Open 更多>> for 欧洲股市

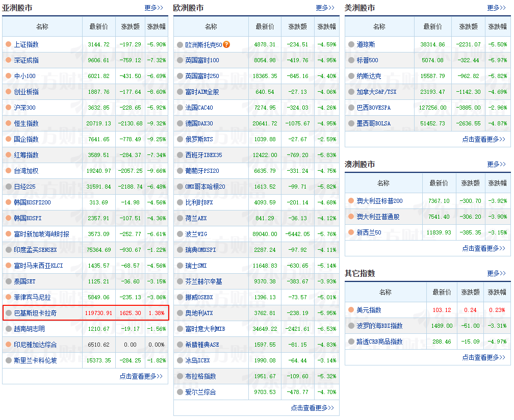click(x=325, y=8)
